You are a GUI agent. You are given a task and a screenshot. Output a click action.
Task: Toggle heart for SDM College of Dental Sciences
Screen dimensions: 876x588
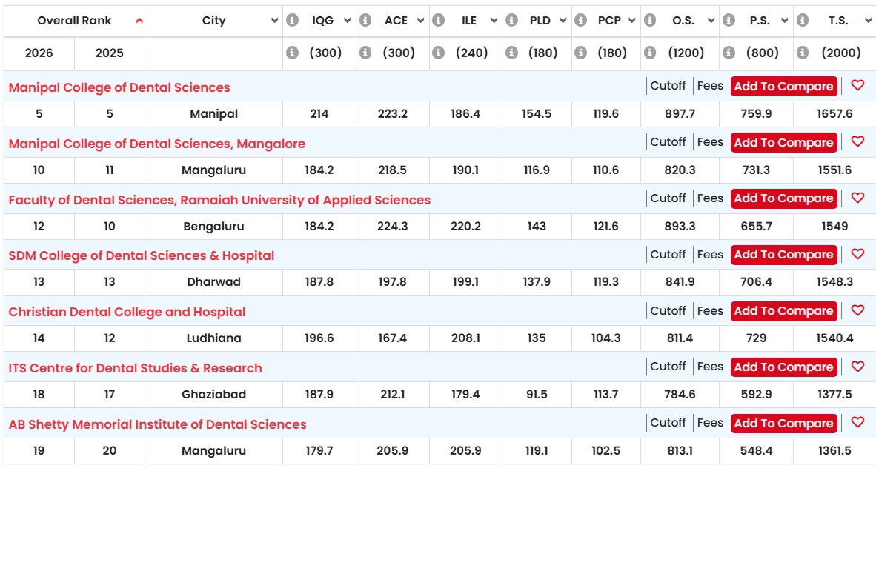coord(857,254)
